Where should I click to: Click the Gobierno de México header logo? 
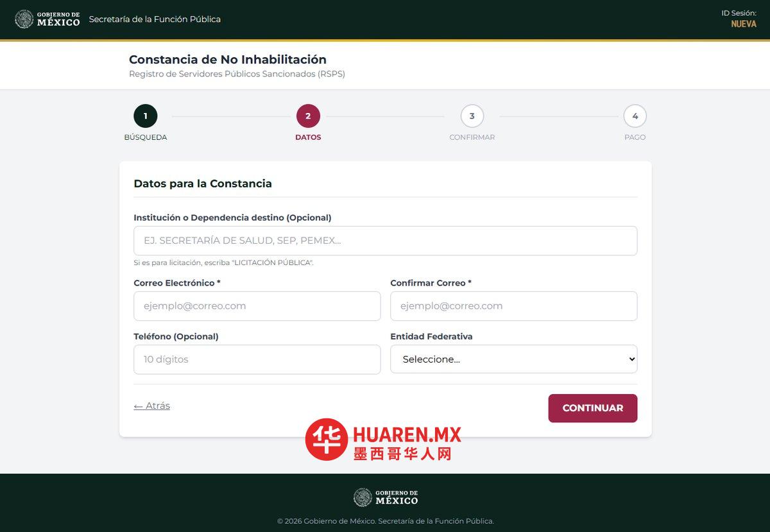[x=47, y=19]
